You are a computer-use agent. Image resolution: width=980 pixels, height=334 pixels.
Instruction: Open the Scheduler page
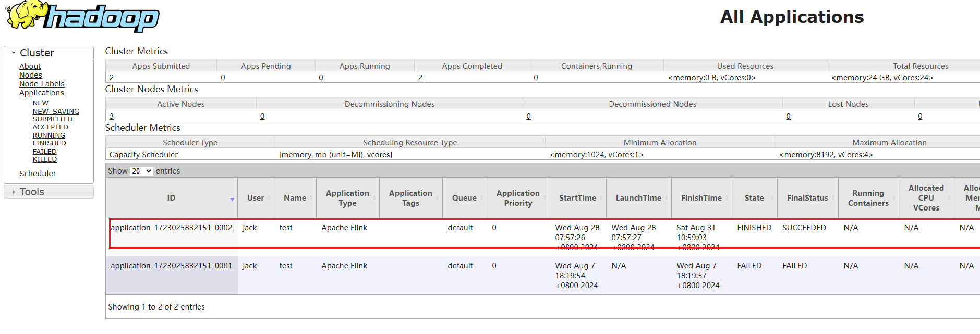38,174
